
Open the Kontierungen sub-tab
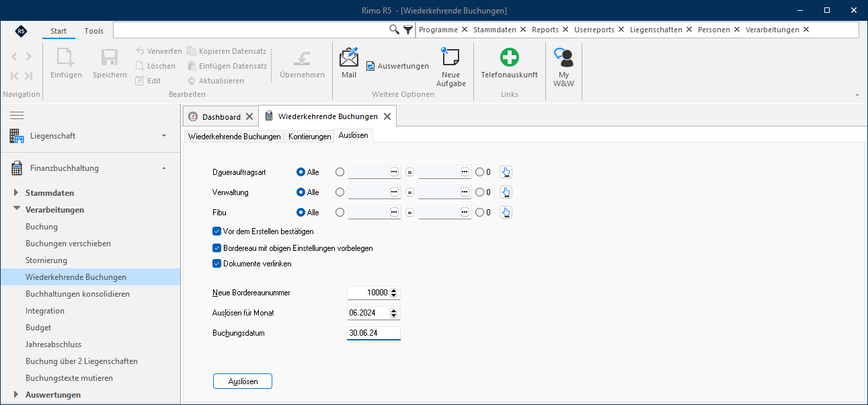[310, 137]
